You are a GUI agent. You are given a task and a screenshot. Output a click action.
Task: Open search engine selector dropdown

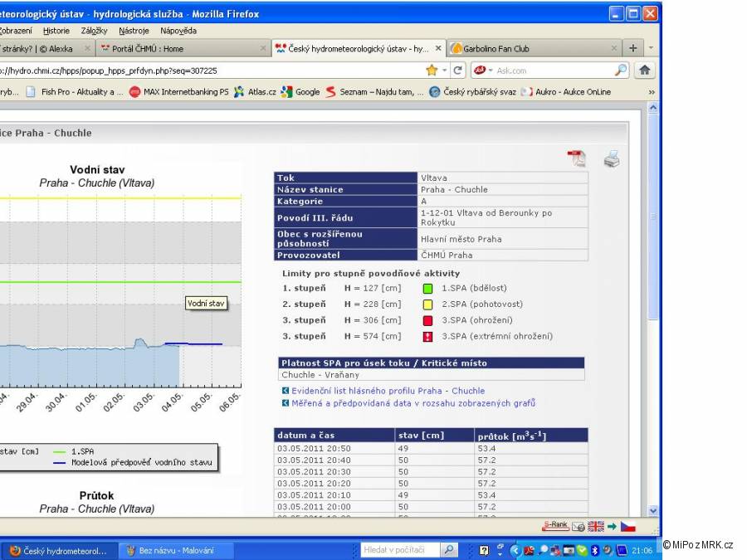tap(484, 71)
